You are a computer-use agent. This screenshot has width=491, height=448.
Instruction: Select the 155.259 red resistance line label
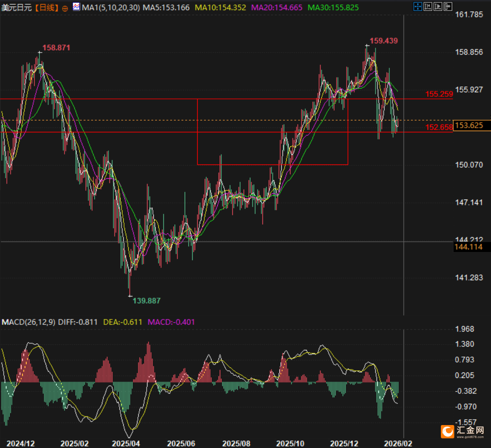pos(439,94)
